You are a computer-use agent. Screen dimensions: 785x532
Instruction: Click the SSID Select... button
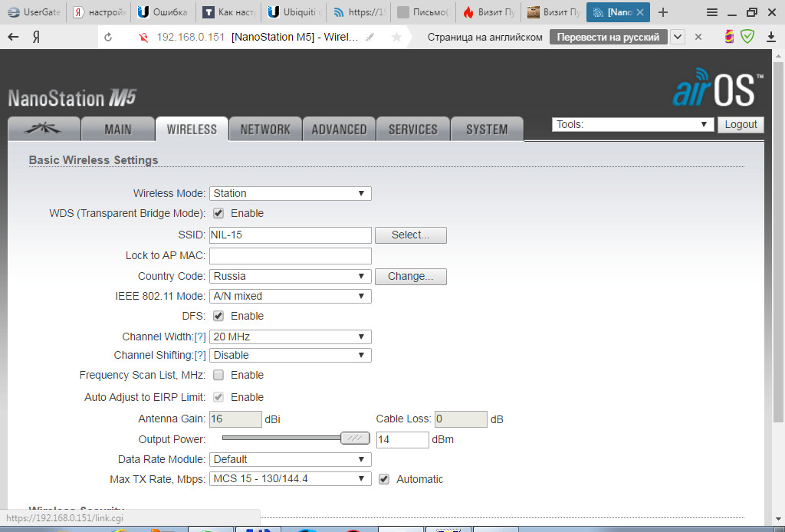click(411, 235)
